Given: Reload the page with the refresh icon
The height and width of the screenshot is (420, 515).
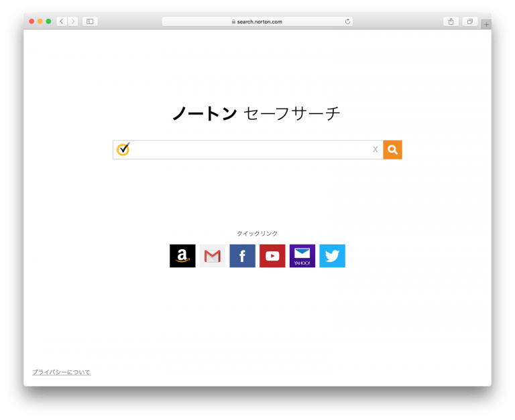Looking at the screenshot, I should 347,21.
